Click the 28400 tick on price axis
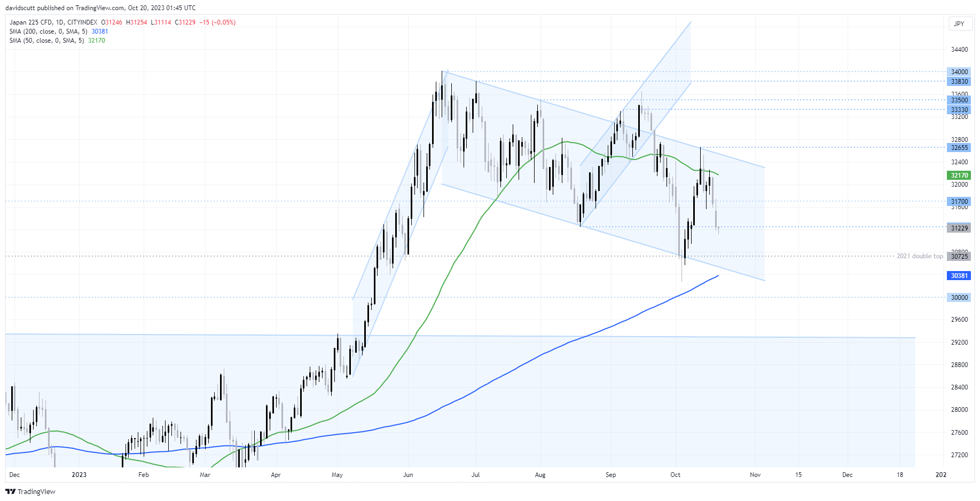Screen dimensions: 980x501 click(959, 387)
